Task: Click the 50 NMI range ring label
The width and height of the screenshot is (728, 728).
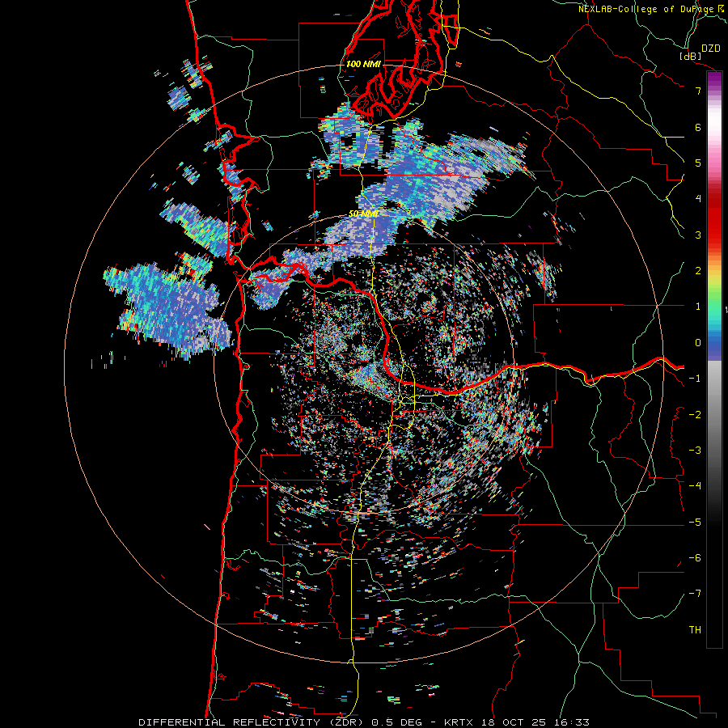Action: [363, 214]
